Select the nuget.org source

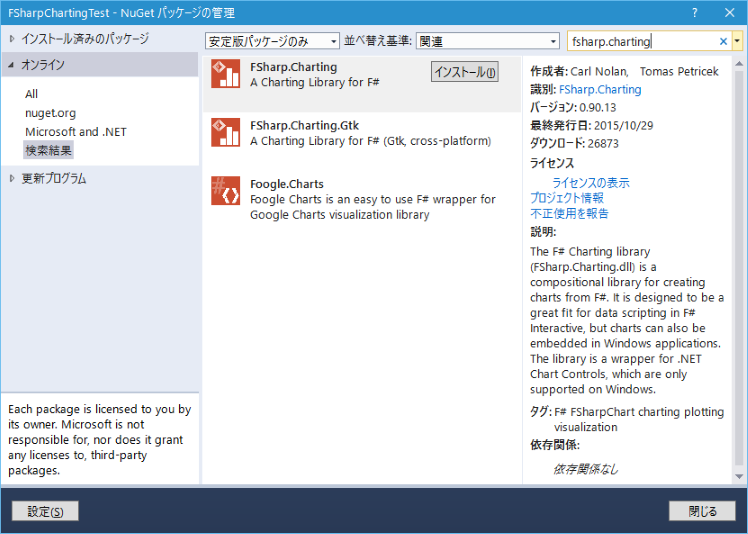(51, 113)
